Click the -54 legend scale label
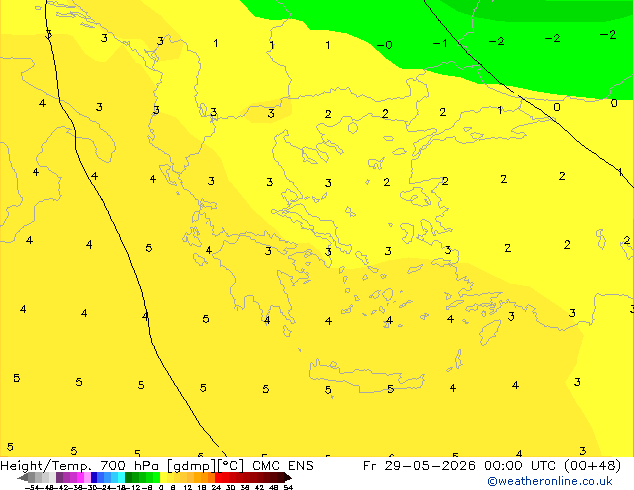This screenshot has height=490, width=634. coord(32,487)
